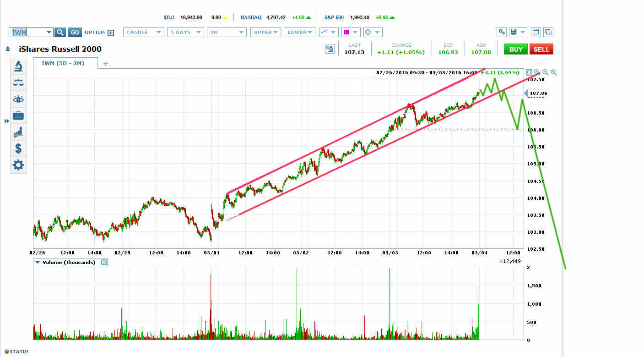This screenshot has height=357, width=644.
Task: Click the LAST price 107.13
Action: click(354, 52)
